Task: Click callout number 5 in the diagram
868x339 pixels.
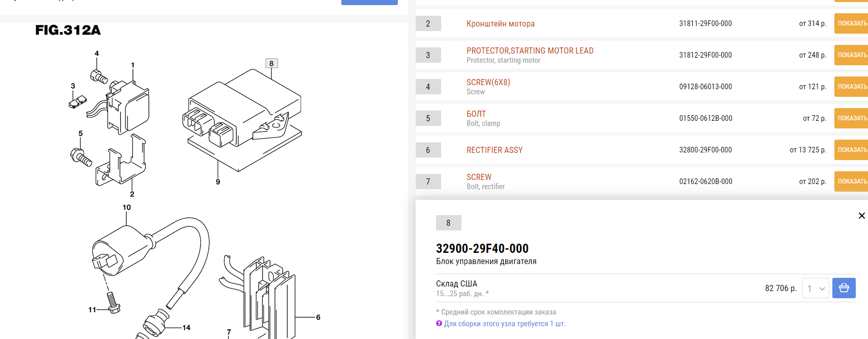Action: (x=80, y=133)
